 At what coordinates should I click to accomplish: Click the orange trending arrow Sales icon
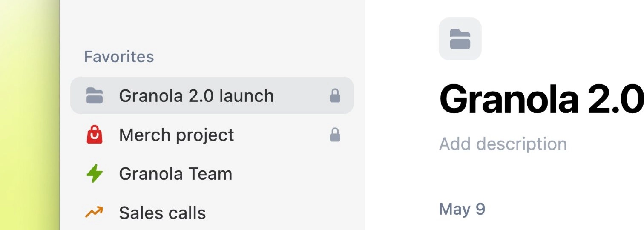[94, 212]
